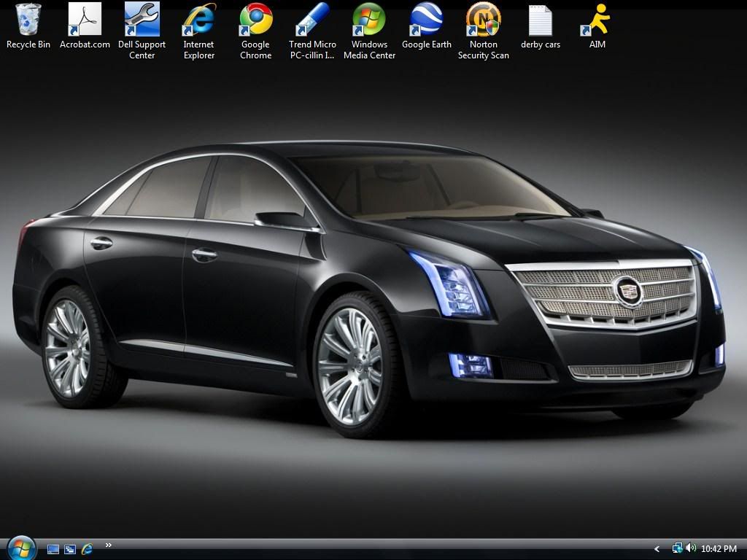This screenshot has height=560, width=747.
Task: Click the AIM running man icon
Action: pyautogui.click(x=597, y=20)
